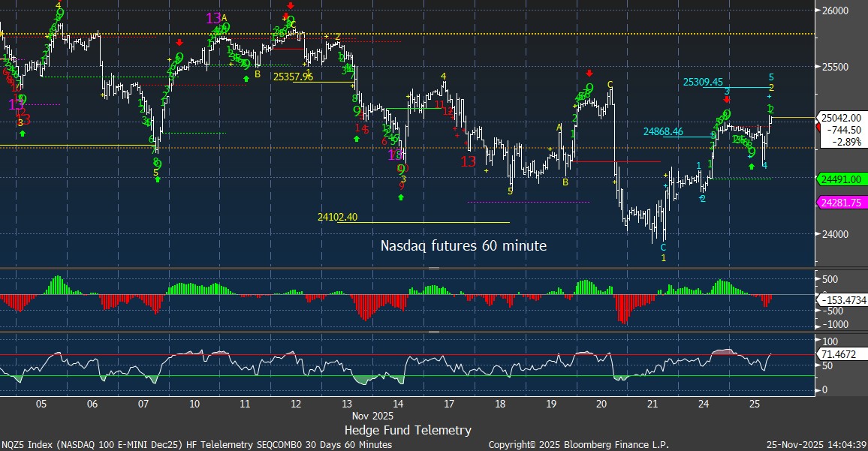The image size is (868, 451).
Task: Click the red down arrow above the Nov 12 peak
Action: (x=291, y=7)
